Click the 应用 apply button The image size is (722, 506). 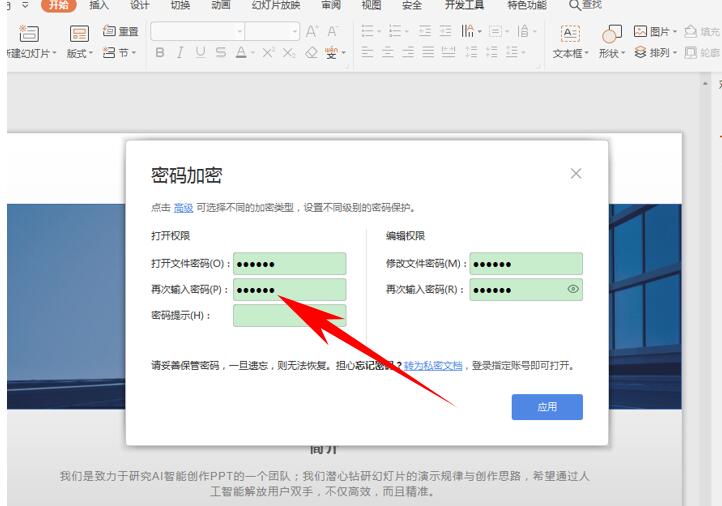[547, 407]
